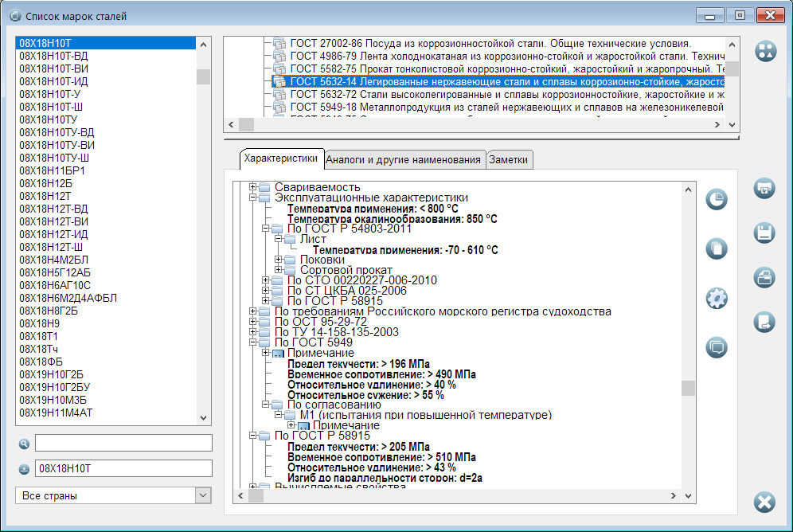Image resolution: width=793 pixels, height=532 pixels.
Task: Select steel grade 08Х18Н6АГ10С
Action: coord(55,285)
